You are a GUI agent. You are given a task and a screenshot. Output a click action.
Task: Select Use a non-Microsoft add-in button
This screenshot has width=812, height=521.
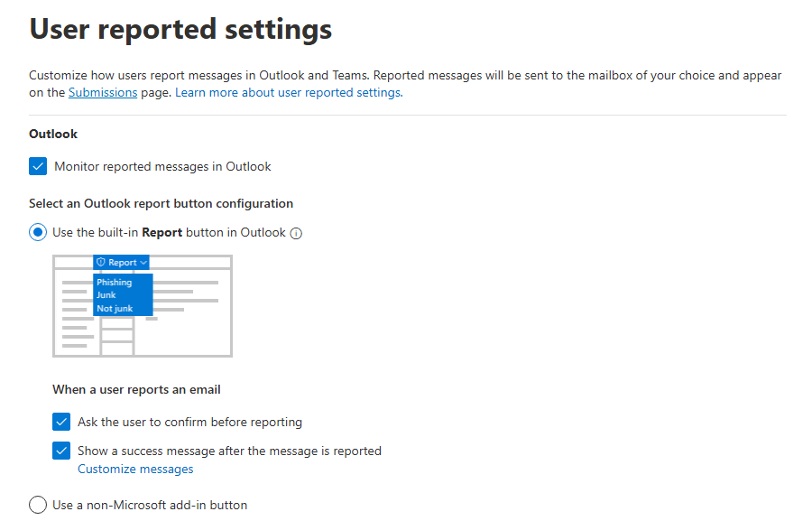click(x=38, y=505)
